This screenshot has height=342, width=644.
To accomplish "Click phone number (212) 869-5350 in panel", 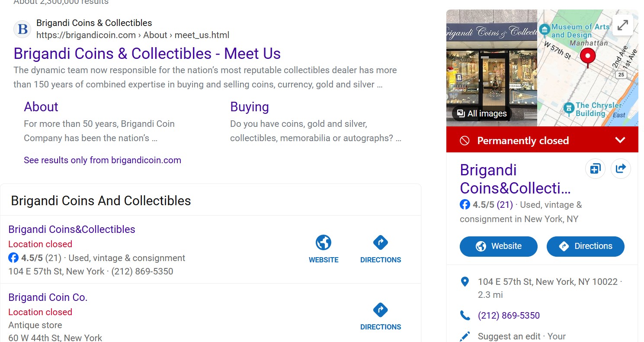I will [509, 316].
